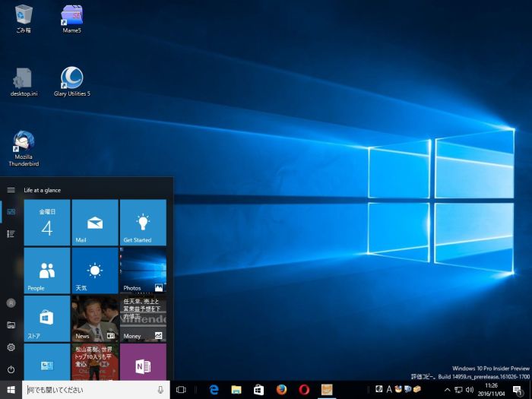Switch to the pinned tiles view
Viewport: 532px width, 399px height.
11,211
